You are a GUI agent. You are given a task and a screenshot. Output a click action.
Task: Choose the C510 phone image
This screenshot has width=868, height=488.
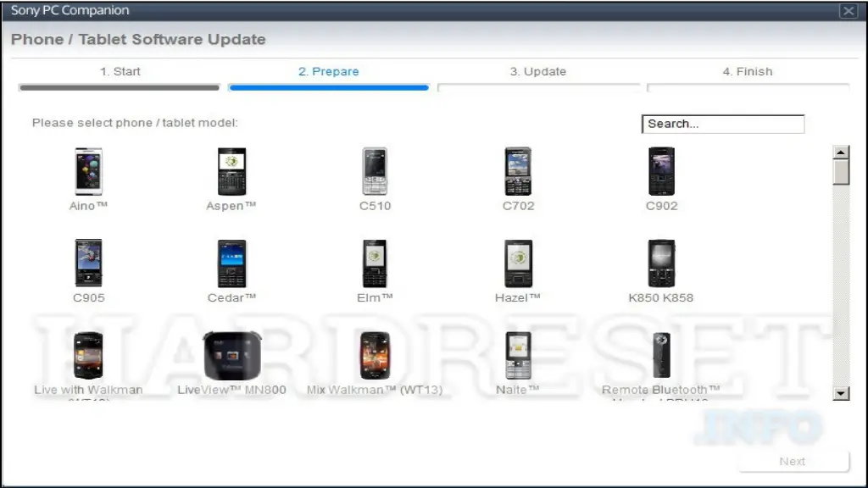(x=375, y=171)
